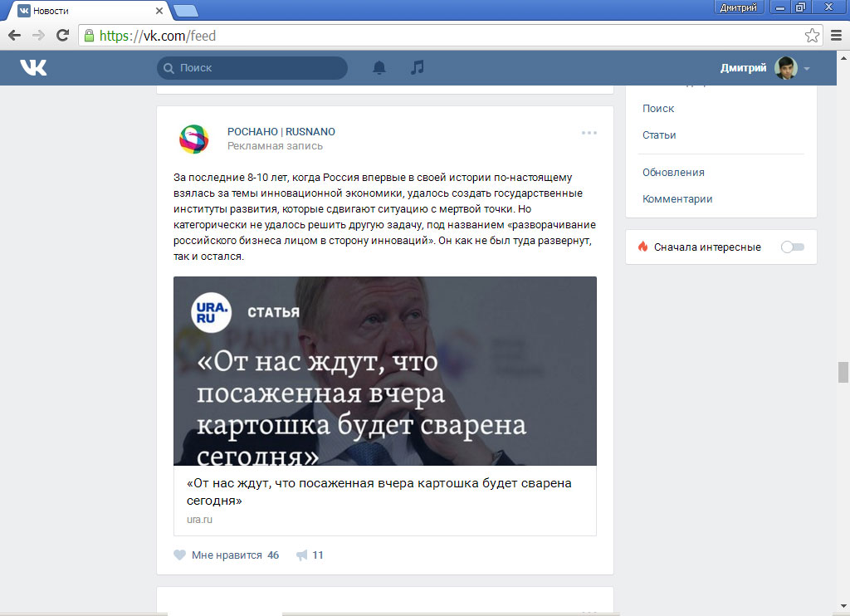
Task: Click the VK favicon on the tab
Action: coord(24,11)
